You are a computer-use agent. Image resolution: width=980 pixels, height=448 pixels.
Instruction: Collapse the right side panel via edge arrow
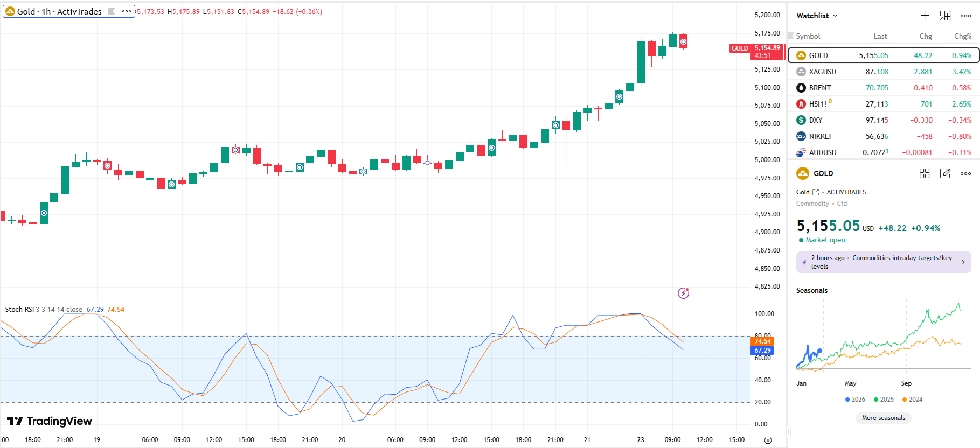[x=788, y=431]
